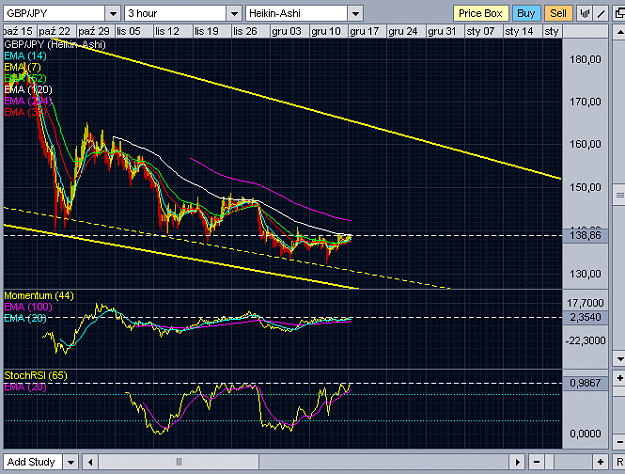Click the 160,00 price axis label
Screen dimensions: 625x474
click(x=585, y=144)
